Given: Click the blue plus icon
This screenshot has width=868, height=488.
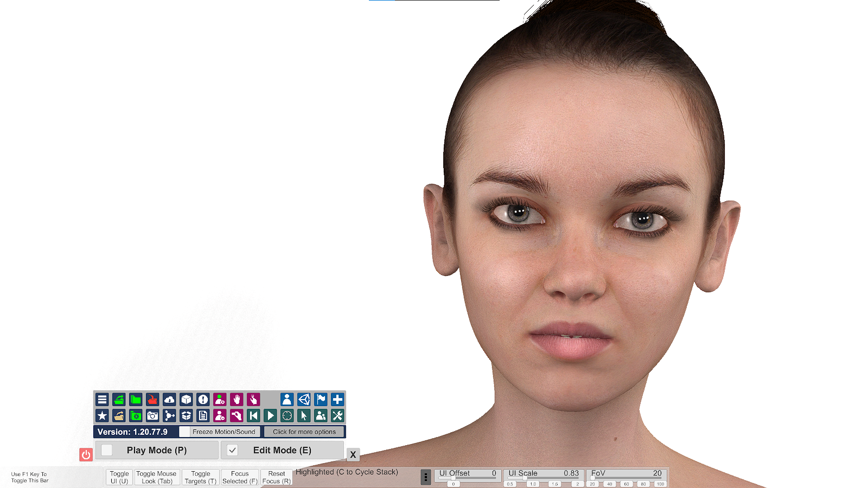Looking at the screenshot, I should click(x=337, y=400).
